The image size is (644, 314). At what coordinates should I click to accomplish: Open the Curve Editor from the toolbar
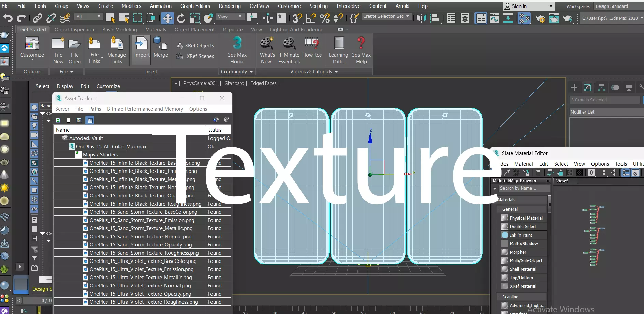pyautogui.click(x=494, y=18)
